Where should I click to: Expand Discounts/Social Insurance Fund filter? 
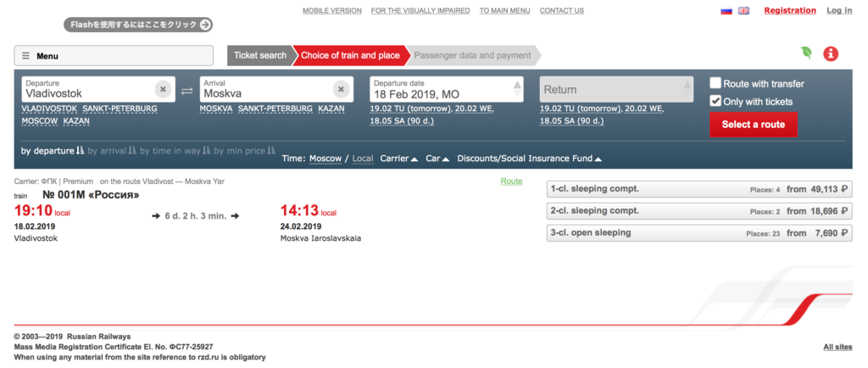click(529, 159)
